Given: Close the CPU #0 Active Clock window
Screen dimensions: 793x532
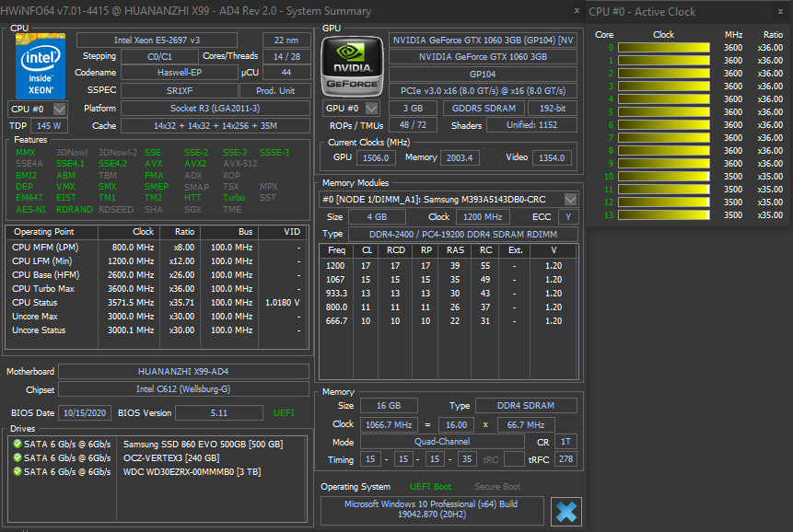Looking at the screenshot, I should 780,11.
